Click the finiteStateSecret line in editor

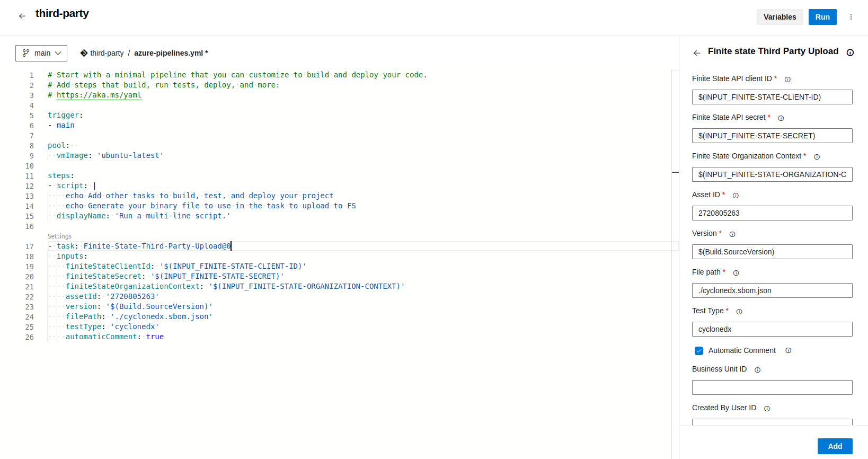(175, 276)
